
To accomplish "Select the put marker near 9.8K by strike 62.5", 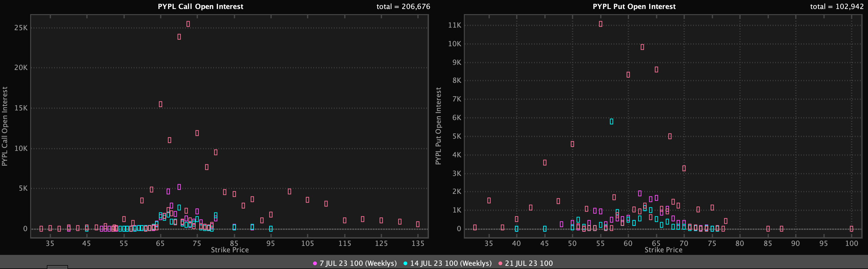I will pyautogui.click(x=642, y=47).
